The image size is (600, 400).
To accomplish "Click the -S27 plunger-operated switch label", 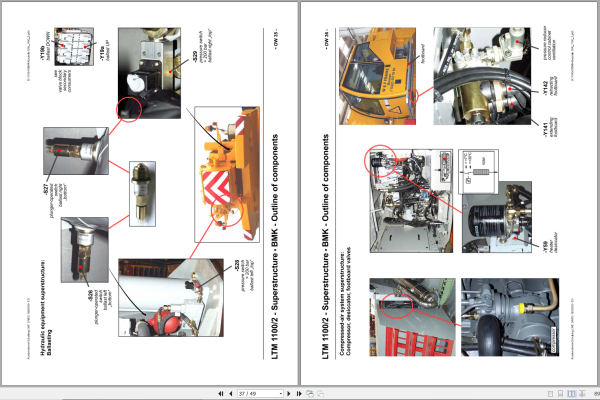I will tap(56, 201).
